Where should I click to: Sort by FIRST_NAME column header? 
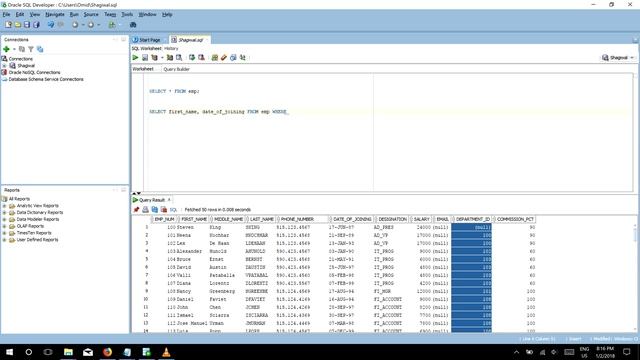[x=194, y=219]
